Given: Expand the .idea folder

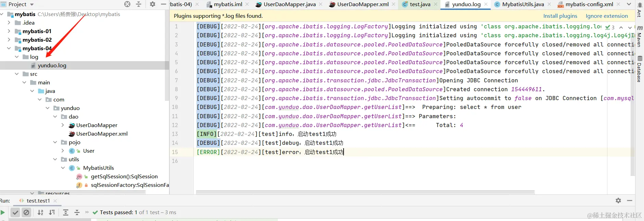Looking at the screenshot, I should tap(9, 23).
